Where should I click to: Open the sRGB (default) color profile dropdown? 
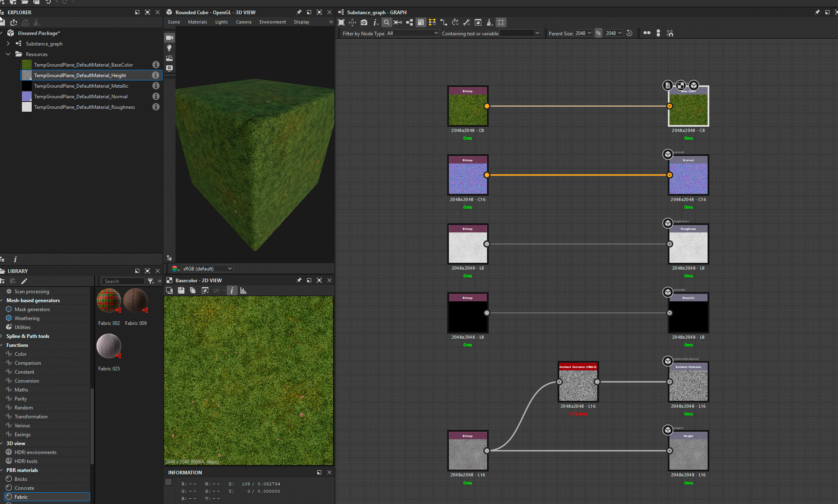point(207,268)
